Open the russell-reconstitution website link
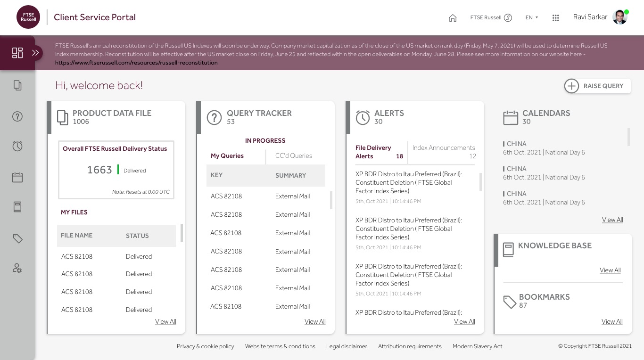Viewport: 644px width, 360px height. 136,63
